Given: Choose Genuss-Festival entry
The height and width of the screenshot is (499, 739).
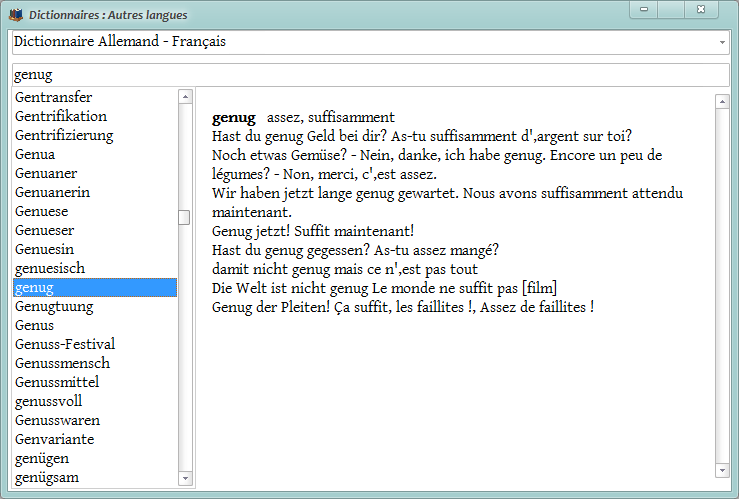Looking at the screenshot, I should coord(95,344).
